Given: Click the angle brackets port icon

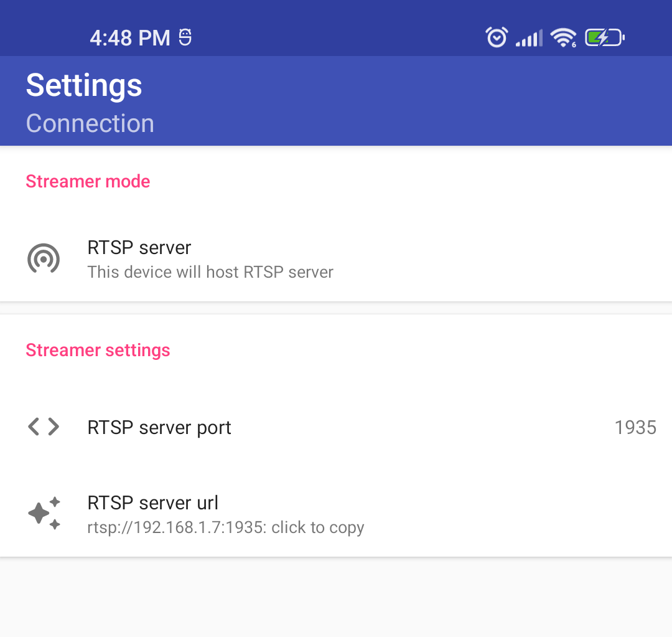Looking at the screenshot, I should (44, 427).
